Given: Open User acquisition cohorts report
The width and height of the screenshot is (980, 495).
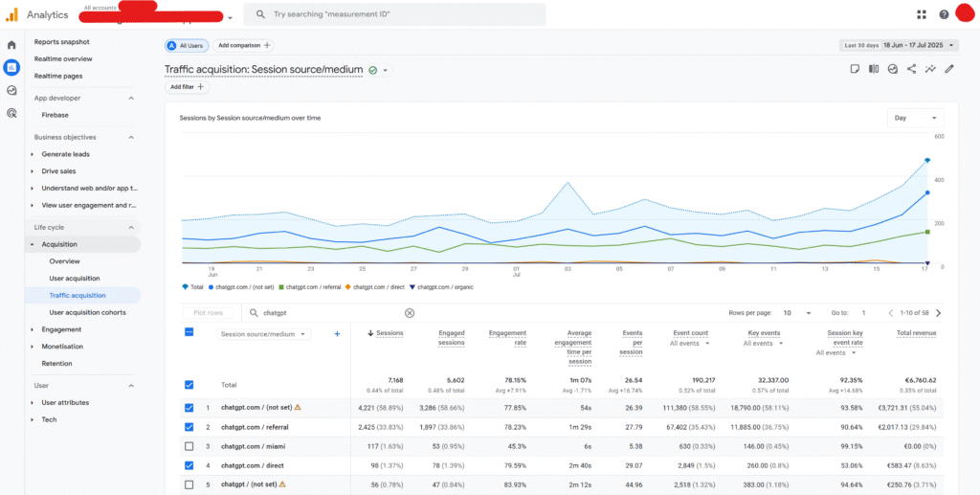Looking at the screenshot, I should [x=87, y=312].
